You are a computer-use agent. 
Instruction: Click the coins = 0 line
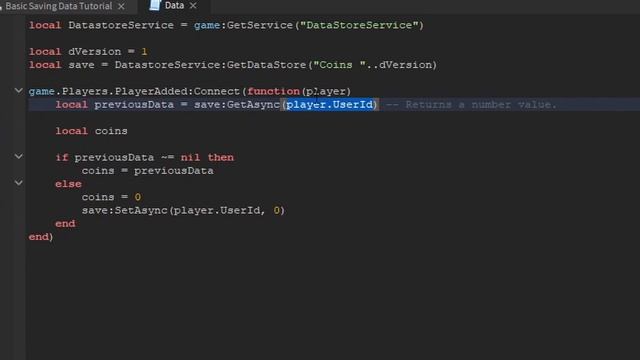point(111,197)
